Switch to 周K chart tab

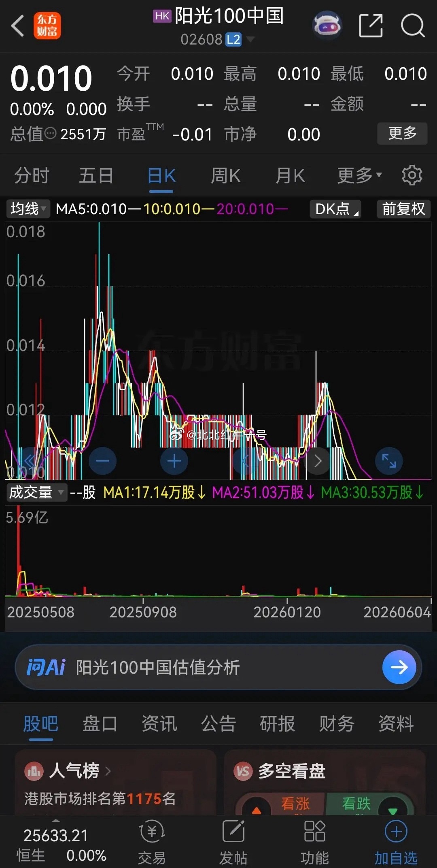point(226,176)
